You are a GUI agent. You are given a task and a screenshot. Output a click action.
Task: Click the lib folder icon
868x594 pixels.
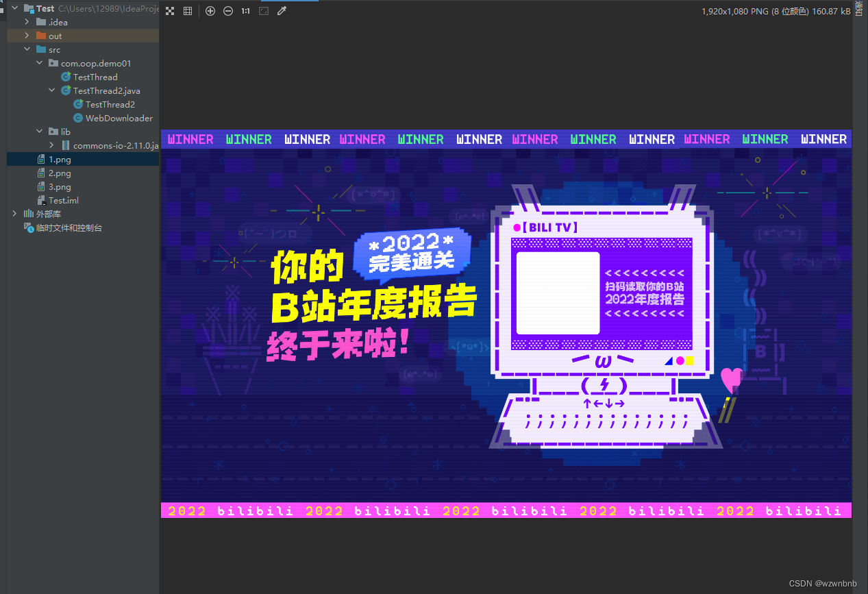click(x=53, y=132)
